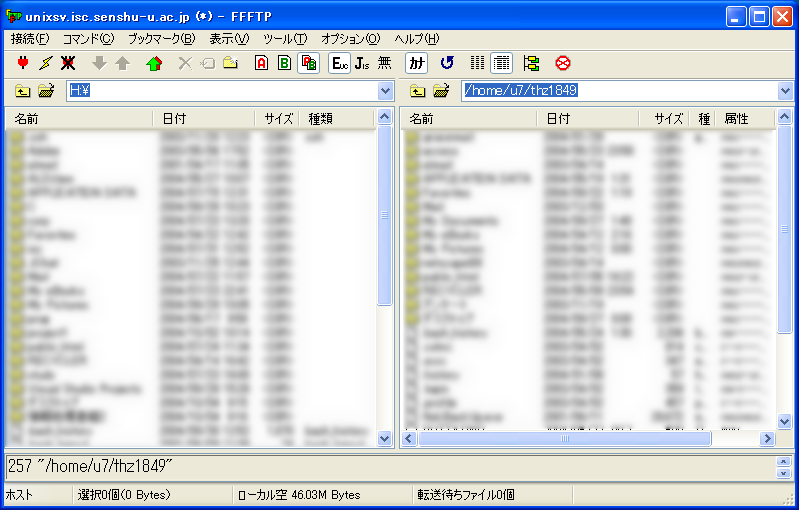
Task: Open the ヘルプ(H) menu
Action: click(417, 39)
